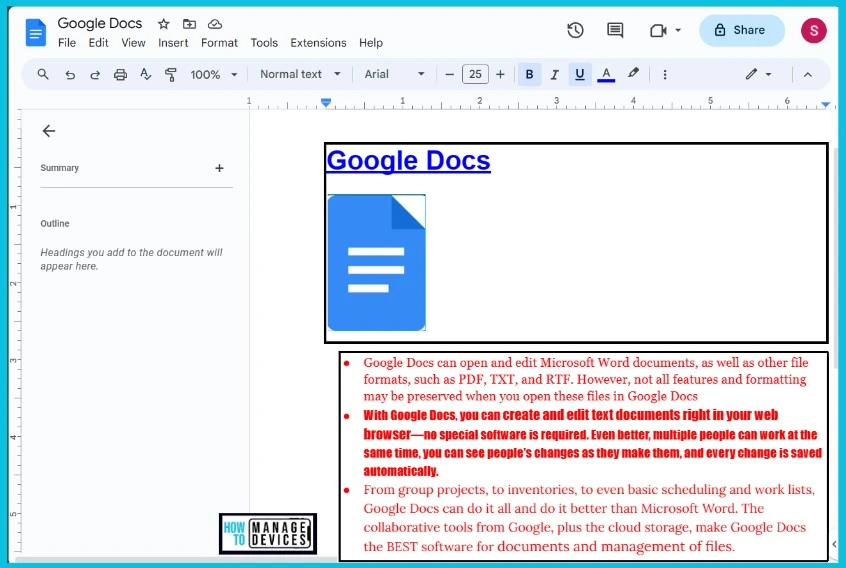Increase font size with plus button
This screenshot has height=568, width=846.
point(500,74)
